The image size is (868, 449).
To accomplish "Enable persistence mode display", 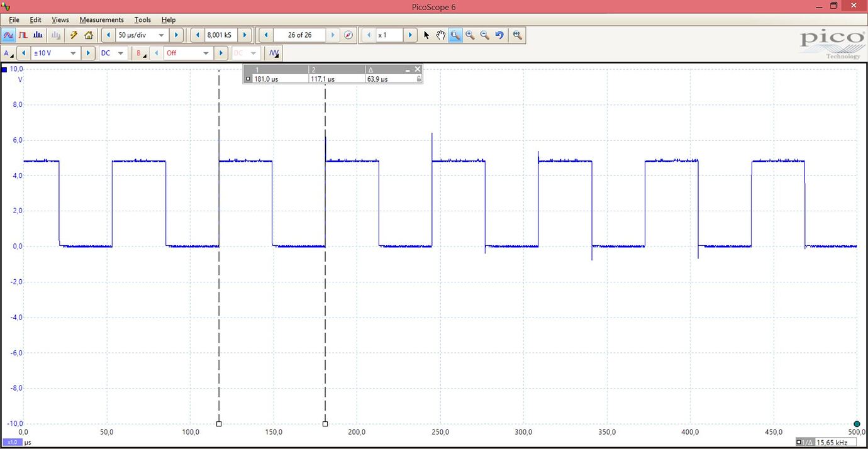I will tap(23, 35).
